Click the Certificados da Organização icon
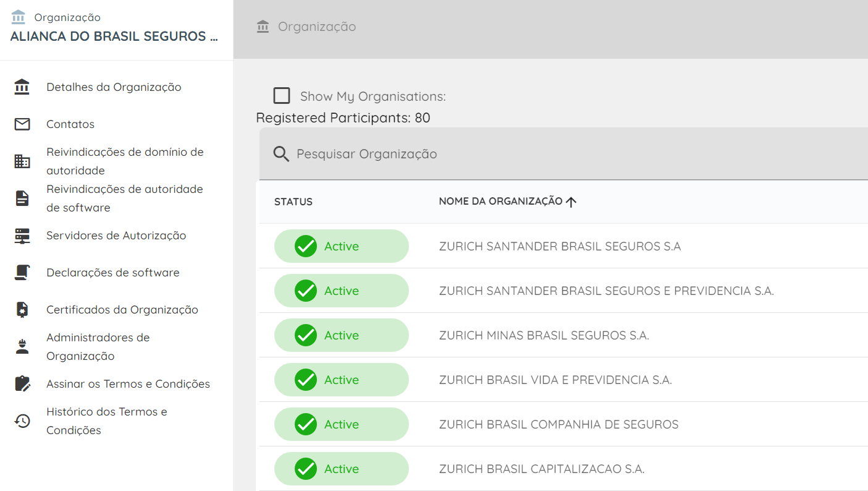This screenshot has height=491, width=868. 22,310
